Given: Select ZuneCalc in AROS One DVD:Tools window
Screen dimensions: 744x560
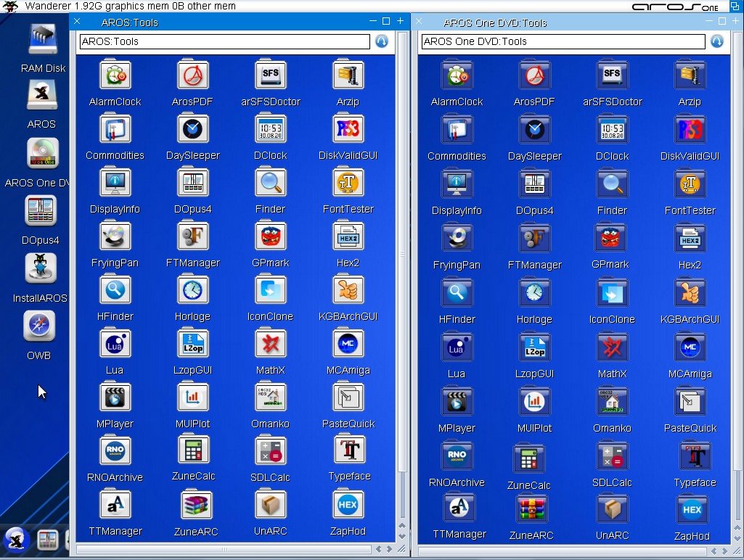Looking at the screenshot, I should [528, 458].
